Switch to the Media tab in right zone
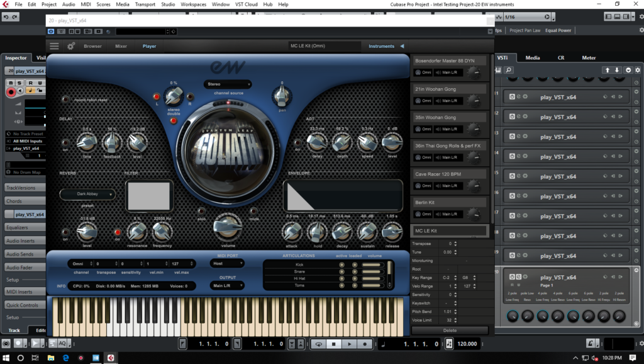Image resolution: width=644 pixels, height=364 pixels. point(533,58)
